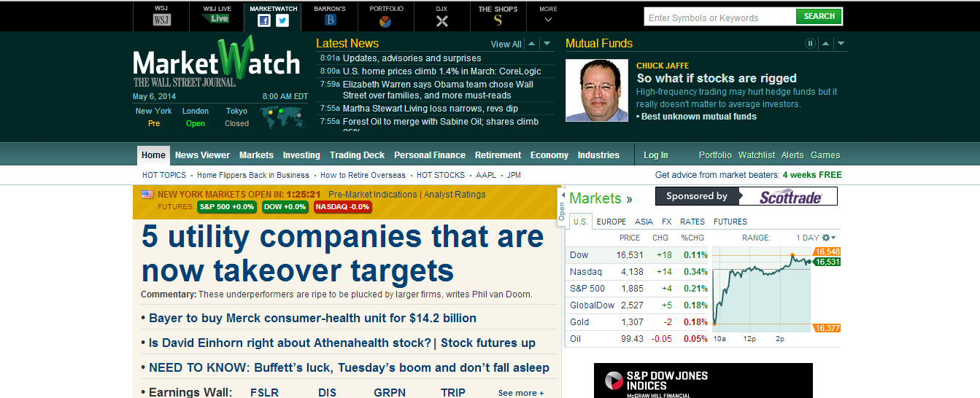Image resolution: width=980 pixels, height=398 pixels.
Task: Click the MarketWatch Facebook icon
Action: coord(264,20)
